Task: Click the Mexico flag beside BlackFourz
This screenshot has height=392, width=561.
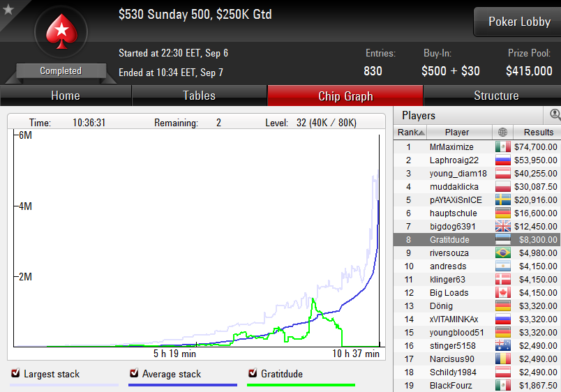Action: click(502, 385)
